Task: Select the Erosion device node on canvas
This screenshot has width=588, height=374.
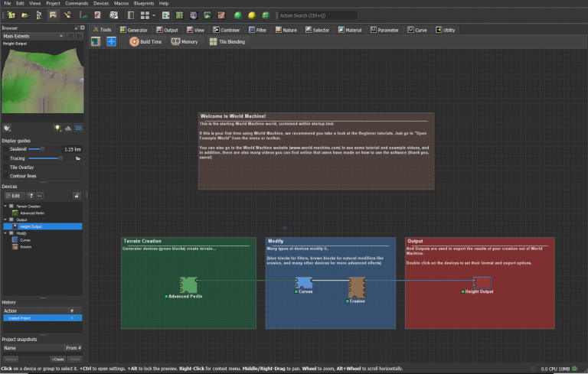Action: point(358,286)
